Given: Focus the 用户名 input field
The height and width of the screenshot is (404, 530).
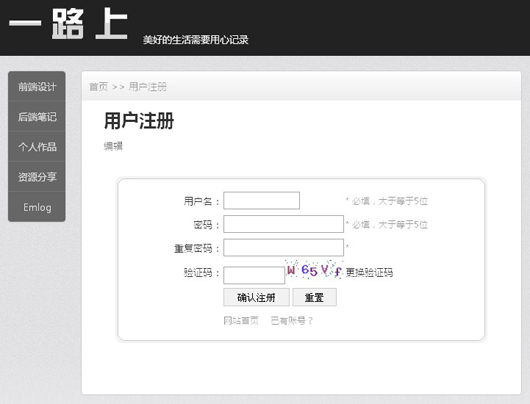Looking at the screenshot, I should tap(261, 200).
